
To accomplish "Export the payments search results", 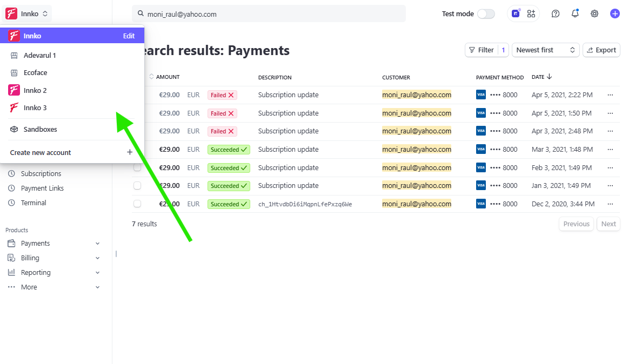I will click(601, 50).
